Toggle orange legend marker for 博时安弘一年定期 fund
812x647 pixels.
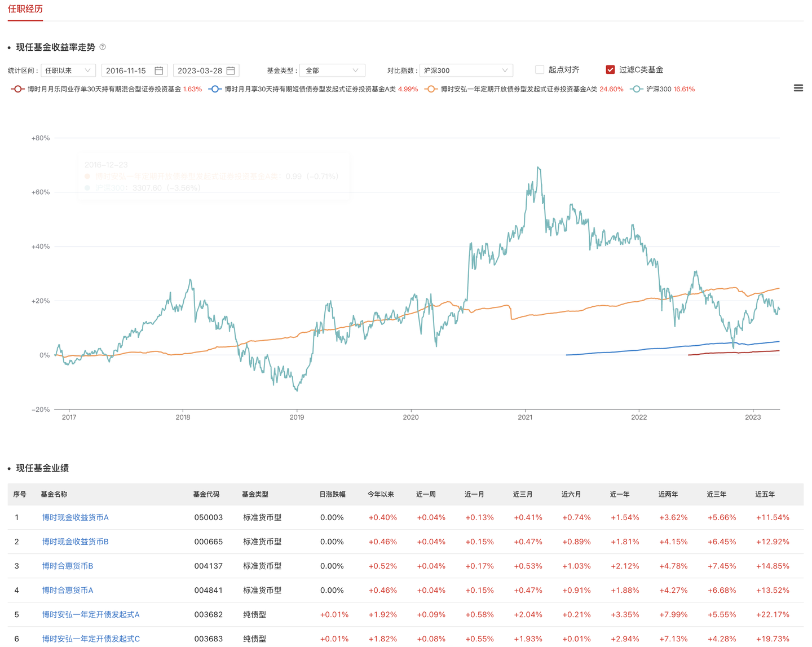pyautogui.click(x=431, y=89)
